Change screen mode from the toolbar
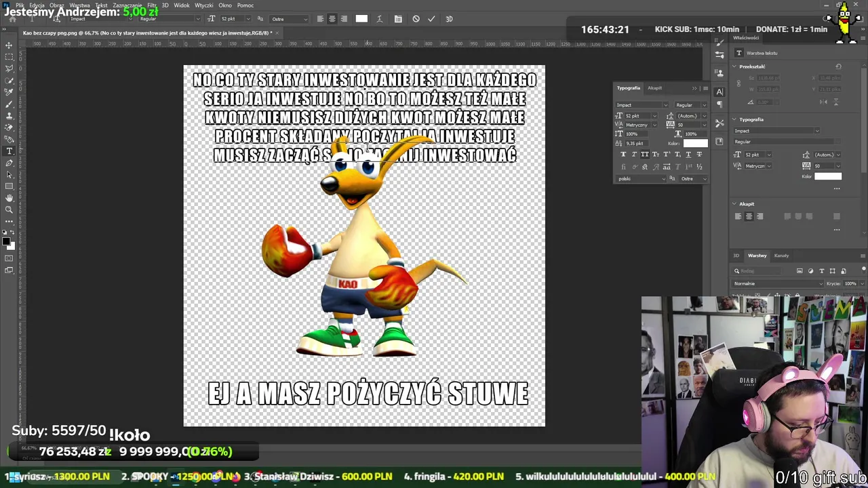 click(9, 270)
